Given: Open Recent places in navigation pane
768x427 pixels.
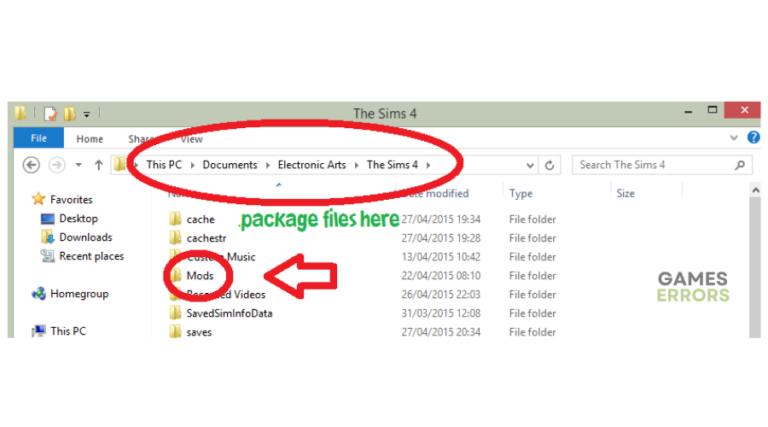Looking at the screenshot, I should tap(92, 256).
